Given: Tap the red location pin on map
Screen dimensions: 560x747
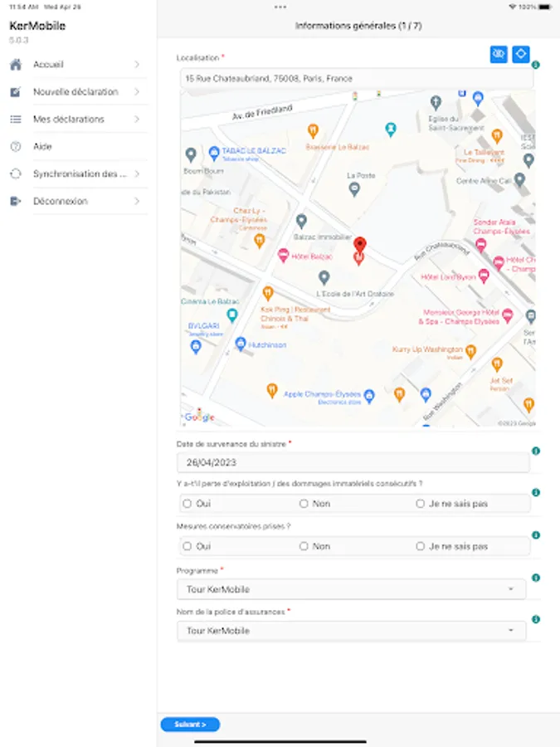Looking at the screenshot, I should pyautogui.click(x=360, y=245).
